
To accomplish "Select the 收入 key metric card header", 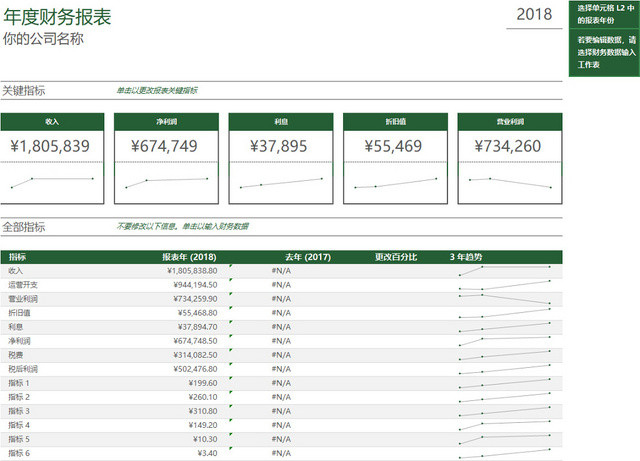I will click(x=52, y=122).
